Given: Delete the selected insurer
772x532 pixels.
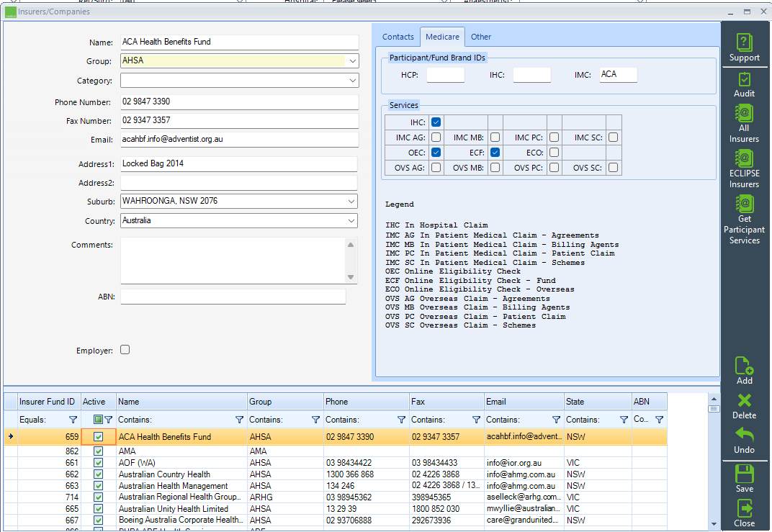Looking at the screenshot, I should coord(744,406).
